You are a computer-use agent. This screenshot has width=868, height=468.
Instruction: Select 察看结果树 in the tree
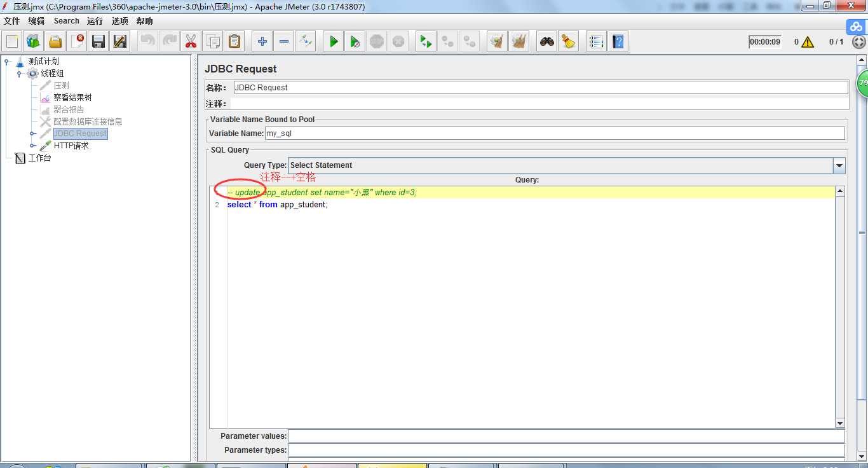72,97
